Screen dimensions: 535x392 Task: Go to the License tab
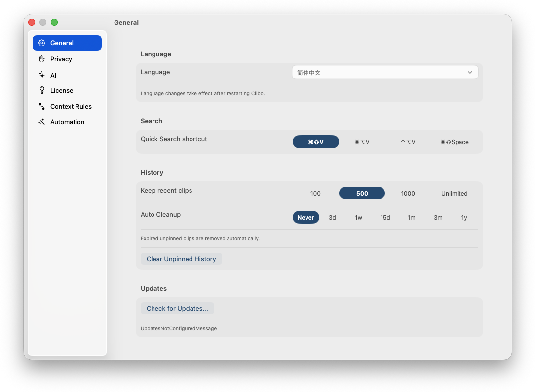point(67,90)
